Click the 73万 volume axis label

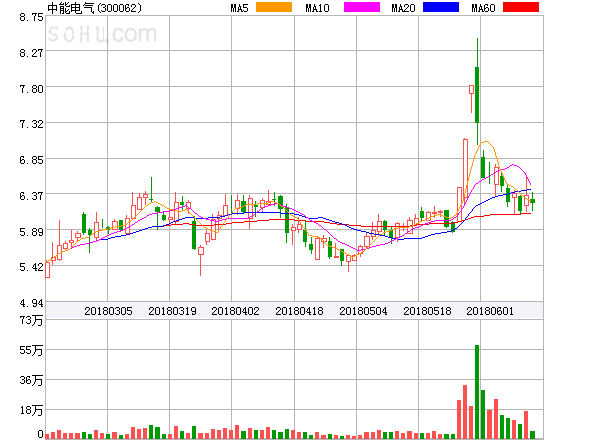[x=31, y=320]
